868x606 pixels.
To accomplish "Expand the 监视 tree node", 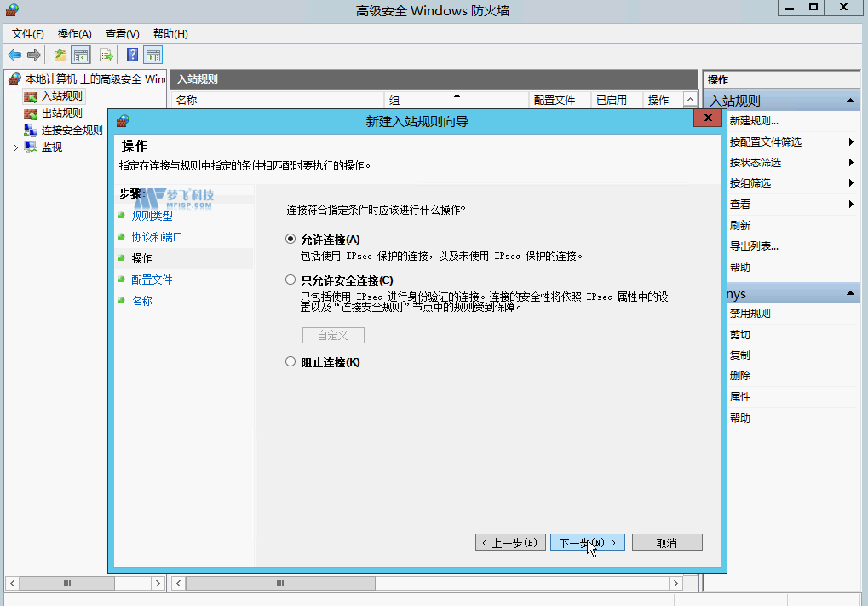I will 14,147.
